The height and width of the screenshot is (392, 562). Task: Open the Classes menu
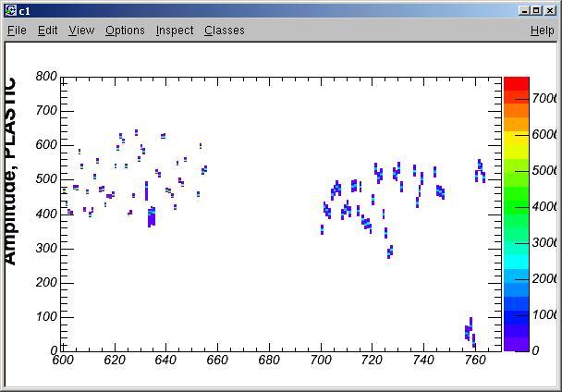point(225,31)
